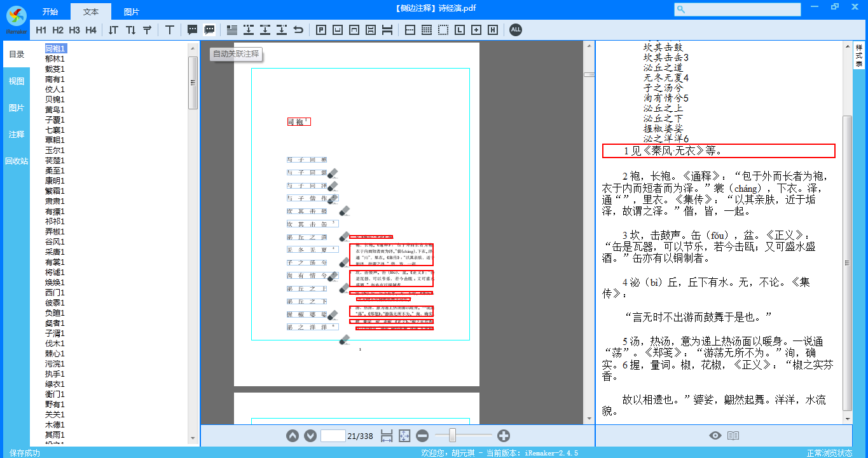The height and width of the screenshot is (458, 868).
Task: Click the undo arrow icon in toolbar
Action: [x=298, y=30]
